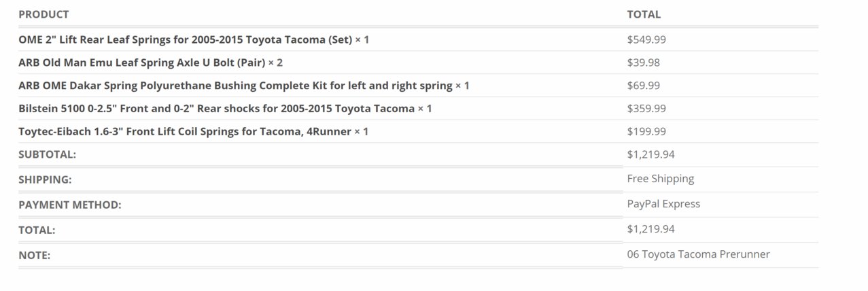Open ARB OME Dakar Polyurethane Bushing Kit product

[244, 86]
